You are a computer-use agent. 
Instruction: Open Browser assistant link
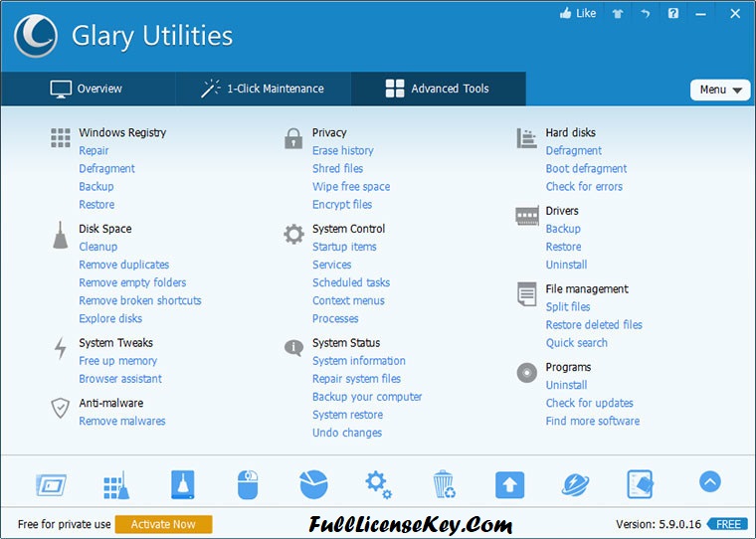coord(120,379)
